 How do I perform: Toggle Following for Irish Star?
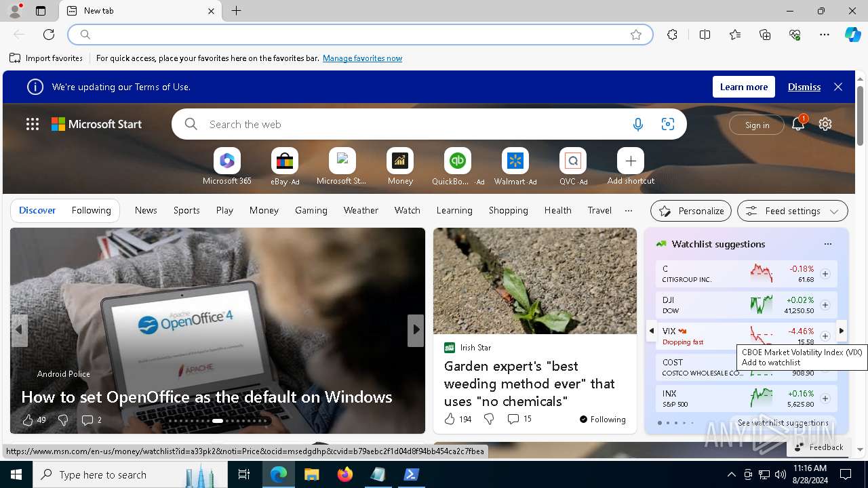(x=602, y=420)
